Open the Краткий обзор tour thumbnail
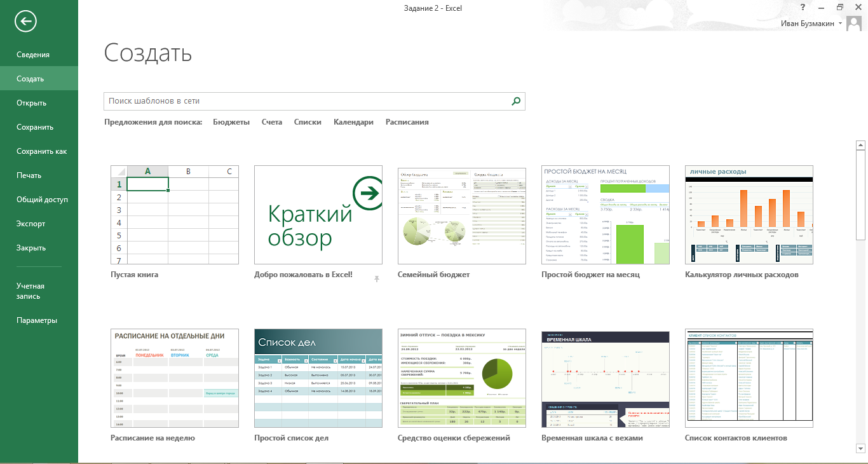The height and width of the screenshot is (464, 868). pyautogui.click(x=318, y=215)
